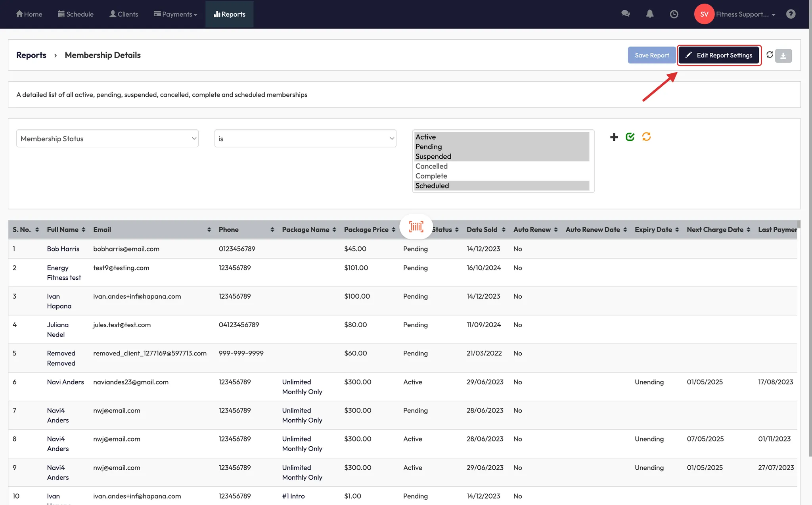
Task: Open the chat messages icon
Action: pyautogui.click(x=626, y=14)
